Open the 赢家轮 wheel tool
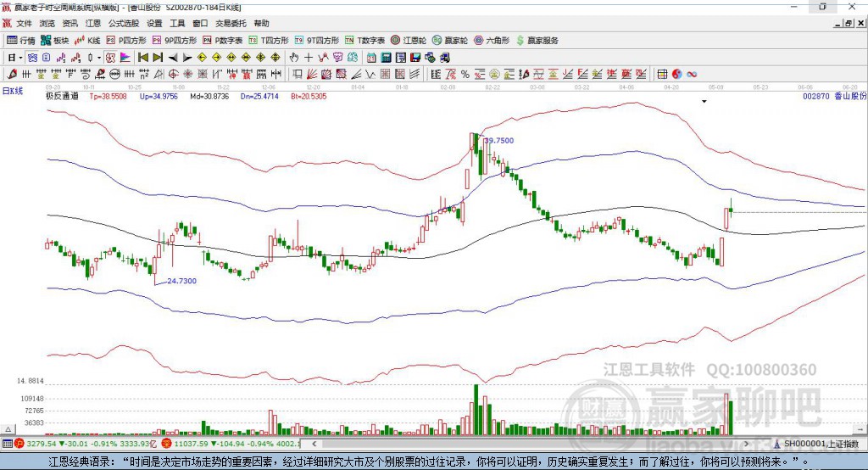 450,41
